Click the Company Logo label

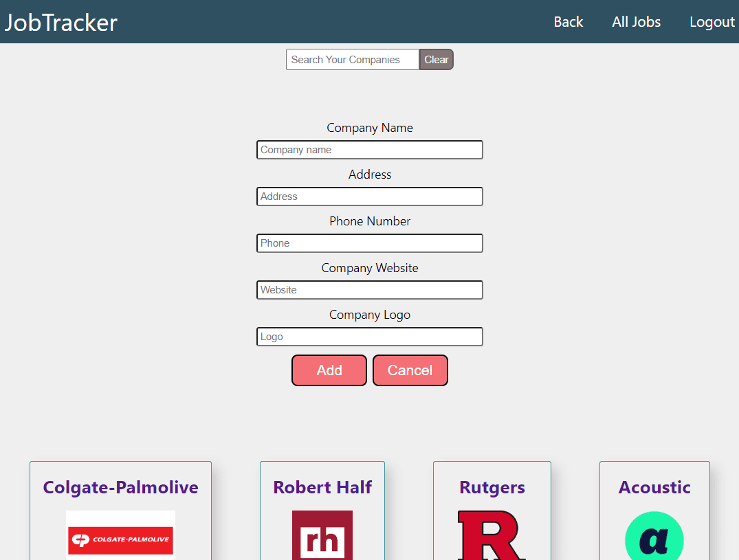point(370,315)
